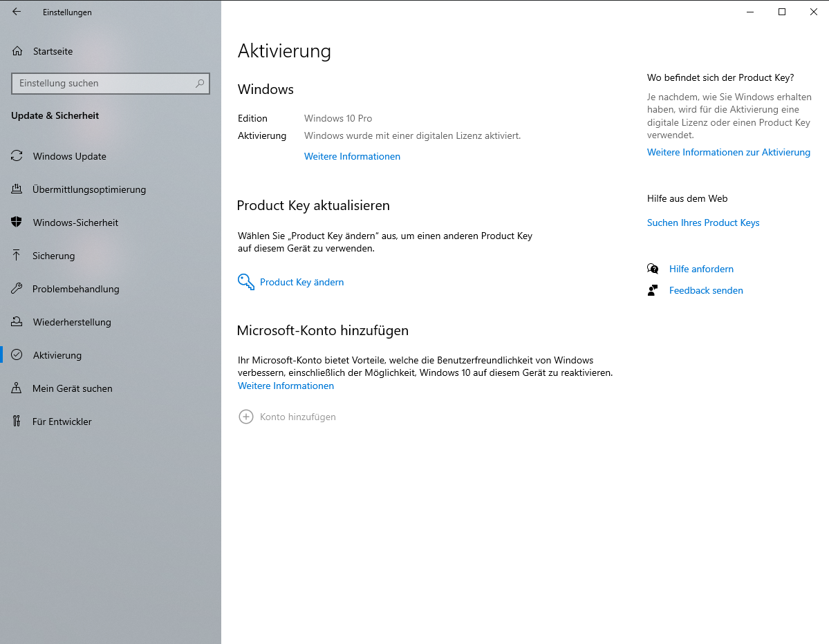Open Weitere Informationen under the Windows activation status
This screenshot has height=644, width=829.
click(352, 156)
